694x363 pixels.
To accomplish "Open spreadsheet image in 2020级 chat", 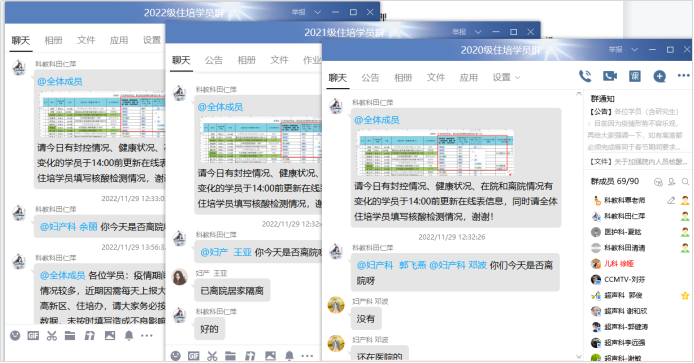I will 436,153.
